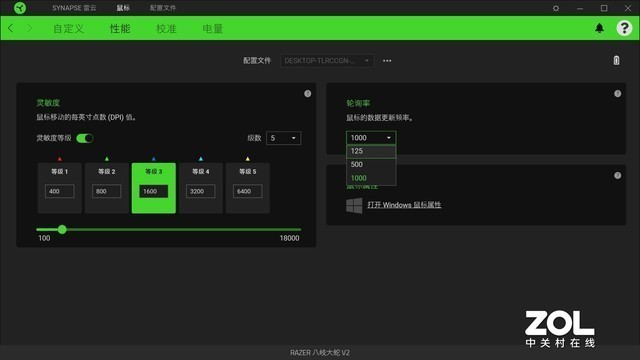Click the 灵敏度 section heading

click(48, 103)
